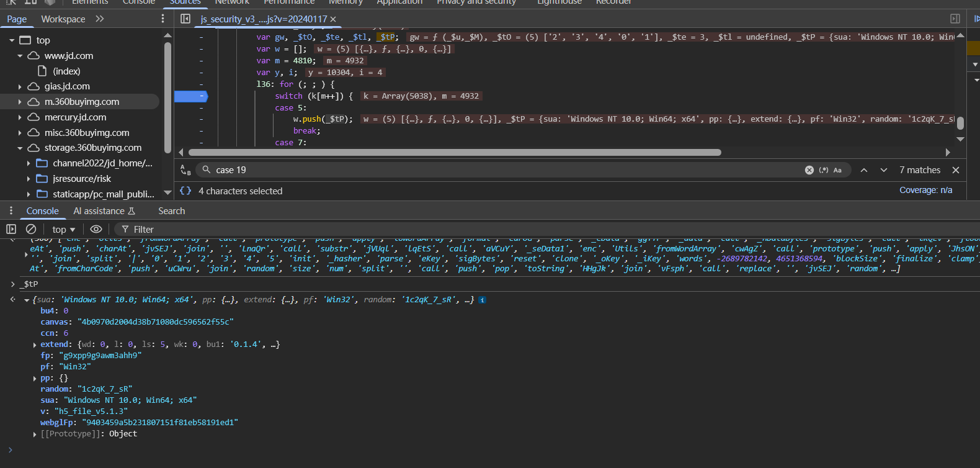Viewport: 980px width, 468px height.
Task: Close the js_security_v3 file tab
Action: click(333, 19)
